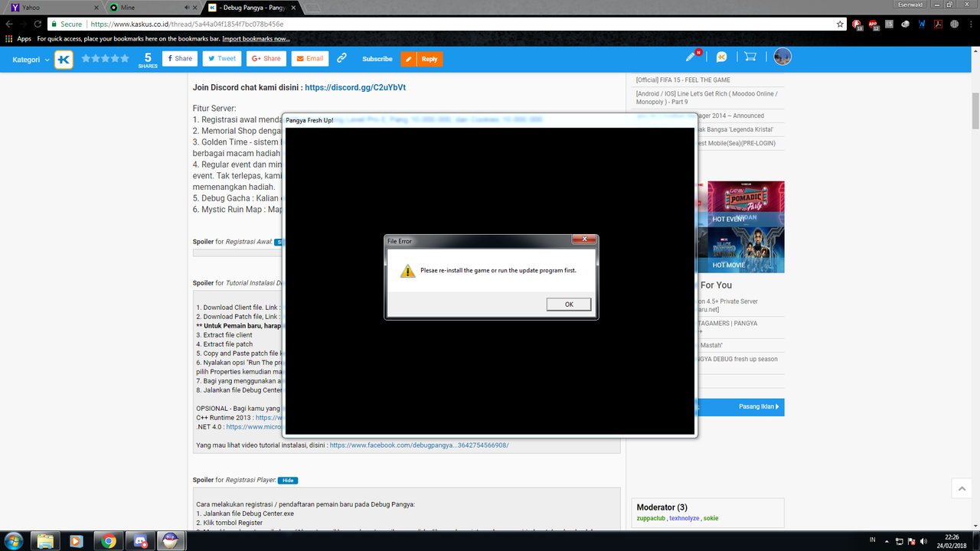
Task: Open the media player taskbar icon
Action: (75, 541)
